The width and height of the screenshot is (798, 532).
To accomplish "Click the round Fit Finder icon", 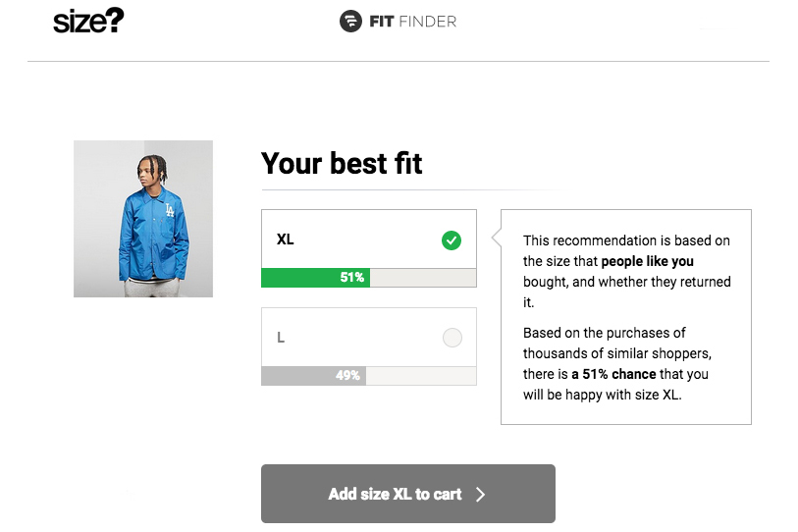I will point(350,21).
